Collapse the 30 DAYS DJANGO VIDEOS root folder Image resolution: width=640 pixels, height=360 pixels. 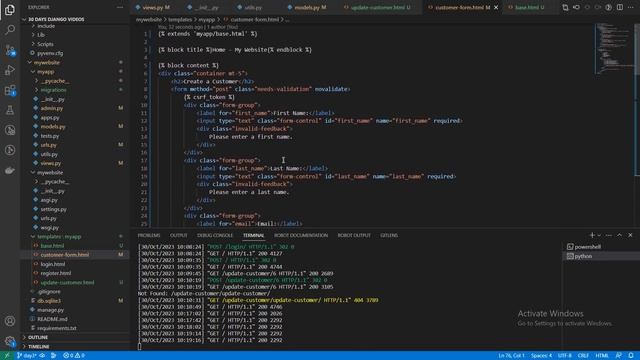(x=56, y=19)
